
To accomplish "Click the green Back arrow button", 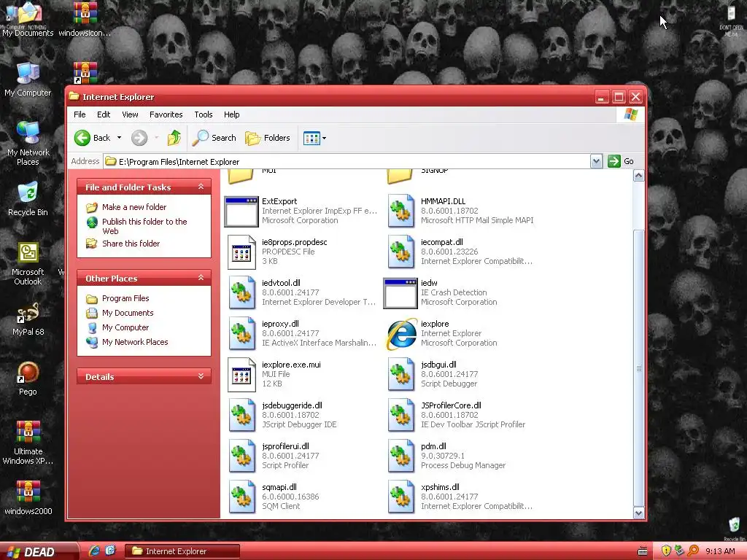I will click(x=82, y=138).
